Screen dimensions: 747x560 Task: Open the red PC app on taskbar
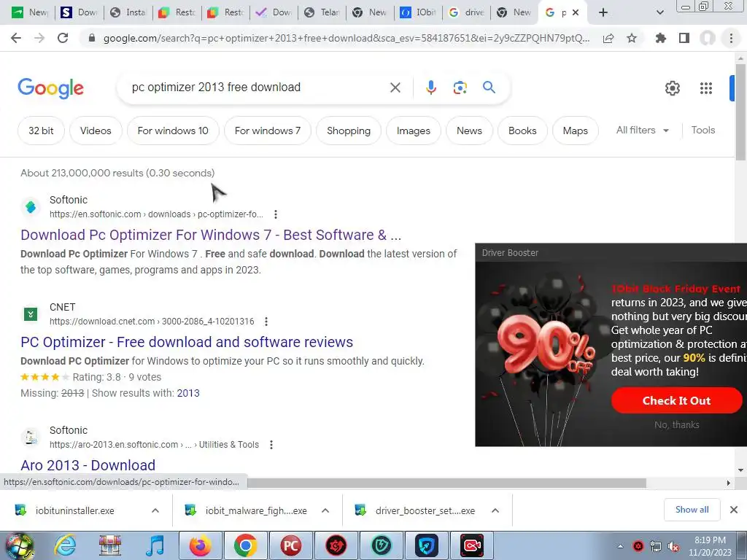pos(290,545)
